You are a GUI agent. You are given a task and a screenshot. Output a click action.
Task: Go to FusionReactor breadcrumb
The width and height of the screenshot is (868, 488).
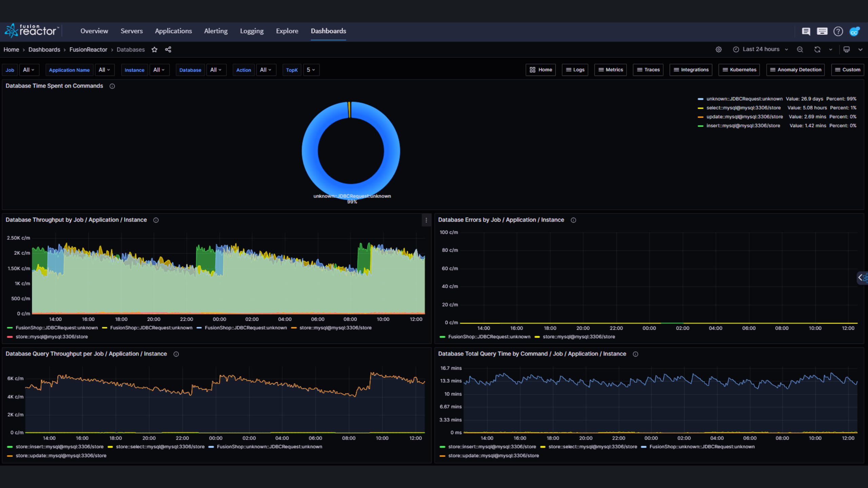click(x=88, y=49)
